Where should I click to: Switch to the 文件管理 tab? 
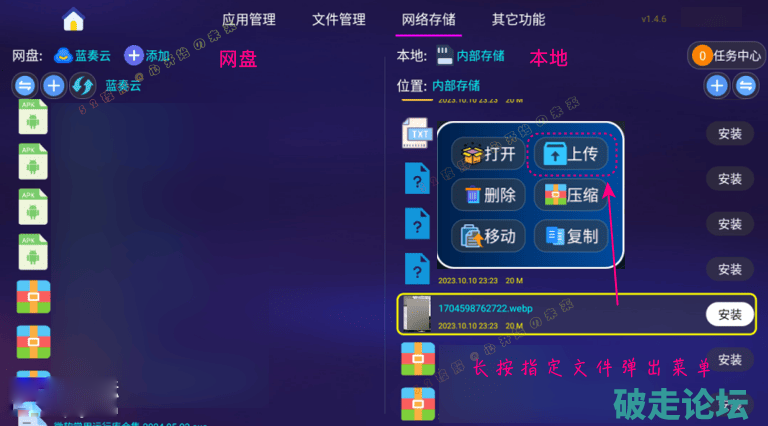[x=338, y=20]
